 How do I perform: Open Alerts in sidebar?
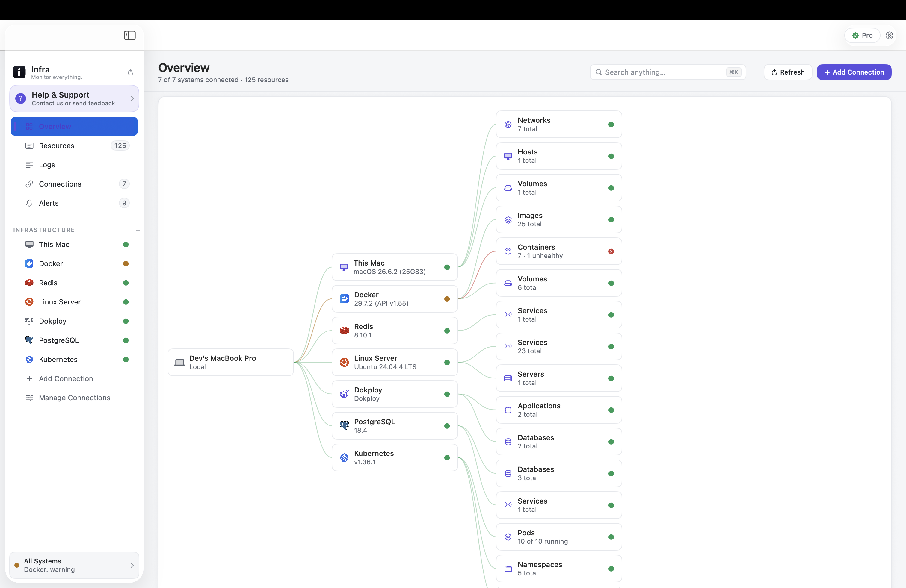coord(74,203)
